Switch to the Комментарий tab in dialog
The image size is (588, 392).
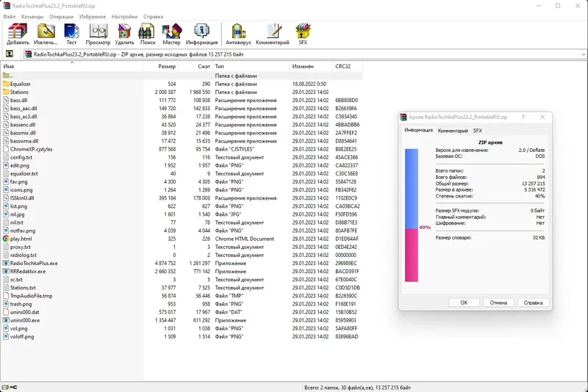(x=453, y=131)
